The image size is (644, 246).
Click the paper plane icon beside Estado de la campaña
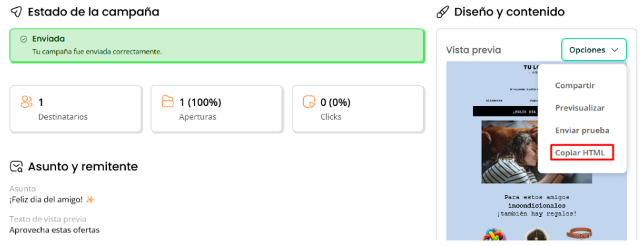(16, 13)
